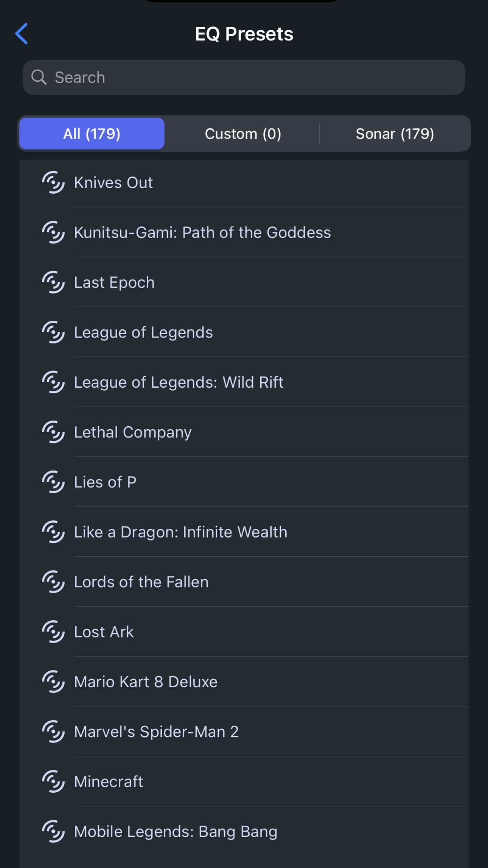Viewport: 488px width, 868px height.
Task: Switch to the All (179) tab
Action: pyautogui.click(x=92, y=134)
